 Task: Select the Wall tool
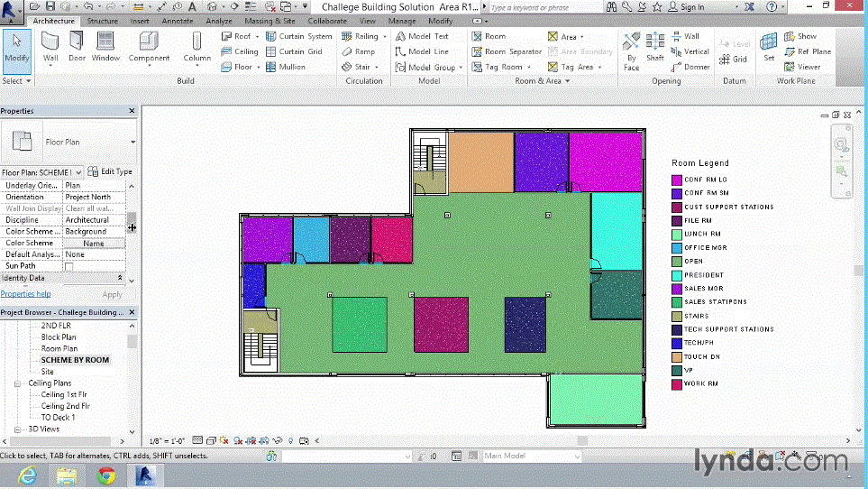coord(50,48)
